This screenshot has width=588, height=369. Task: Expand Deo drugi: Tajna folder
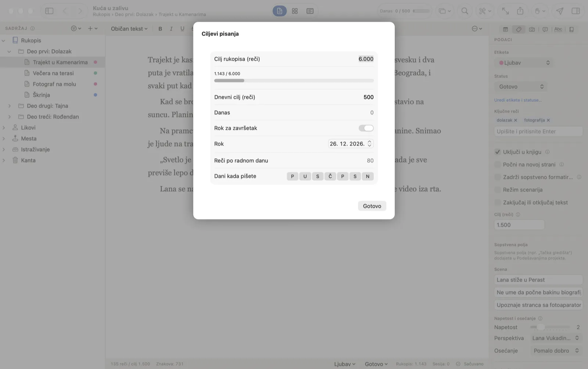tap(10, 106)
